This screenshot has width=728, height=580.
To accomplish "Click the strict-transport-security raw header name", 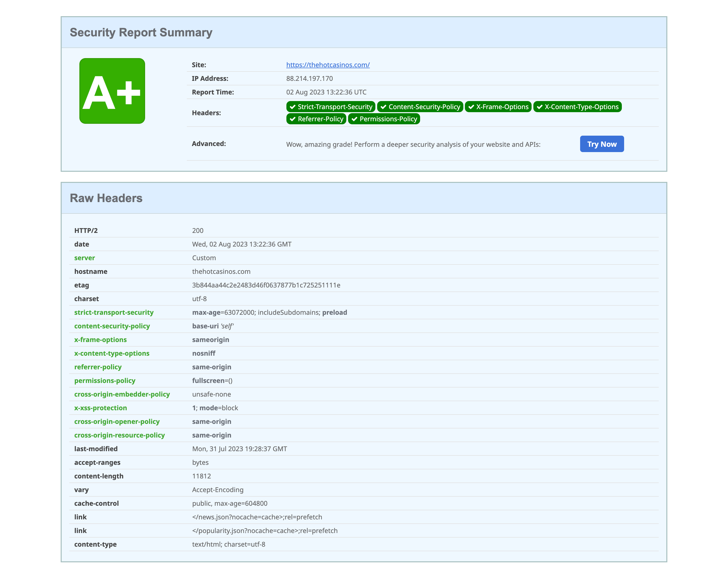I will [114, 312].
